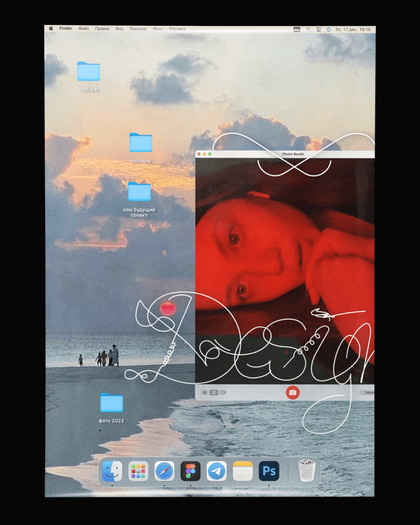The image size is (420, 525).
Task: Switch Photo Booth to four-photo grid mode
Action: click(x=204, y=392)
